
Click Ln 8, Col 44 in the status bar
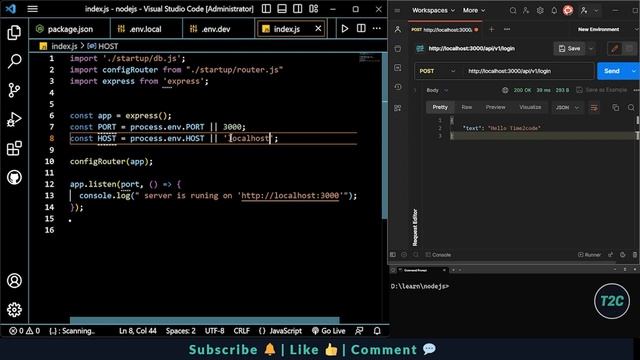point(138,331)
